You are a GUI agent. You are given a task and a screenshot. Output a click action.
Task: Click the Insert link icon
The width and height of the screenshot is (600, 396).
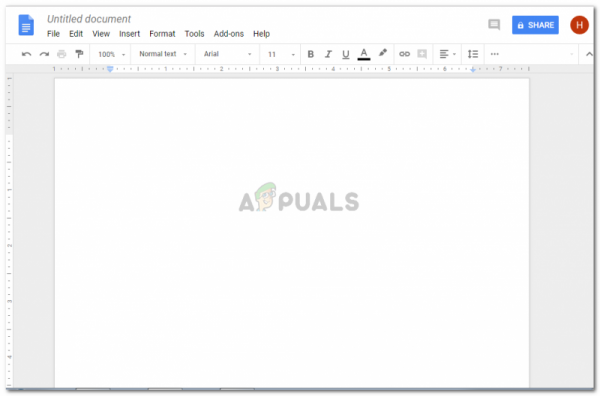tap(404, 54)
